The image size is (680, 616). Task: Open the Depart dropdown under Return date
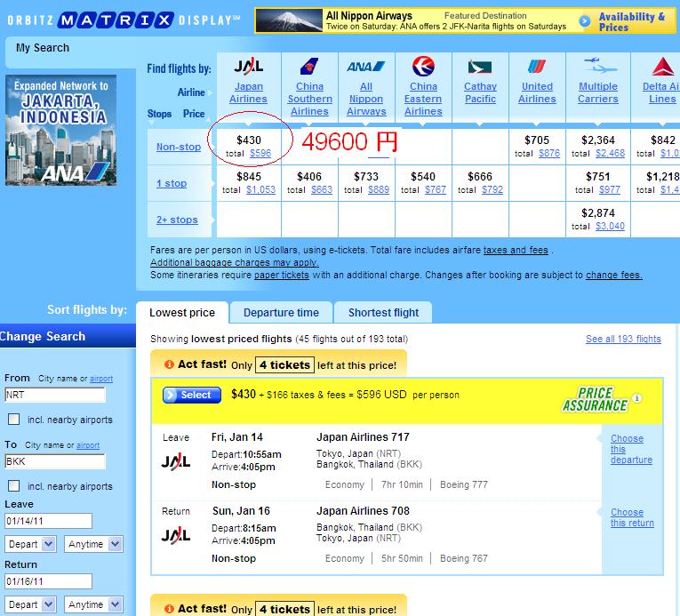(30, 604)
